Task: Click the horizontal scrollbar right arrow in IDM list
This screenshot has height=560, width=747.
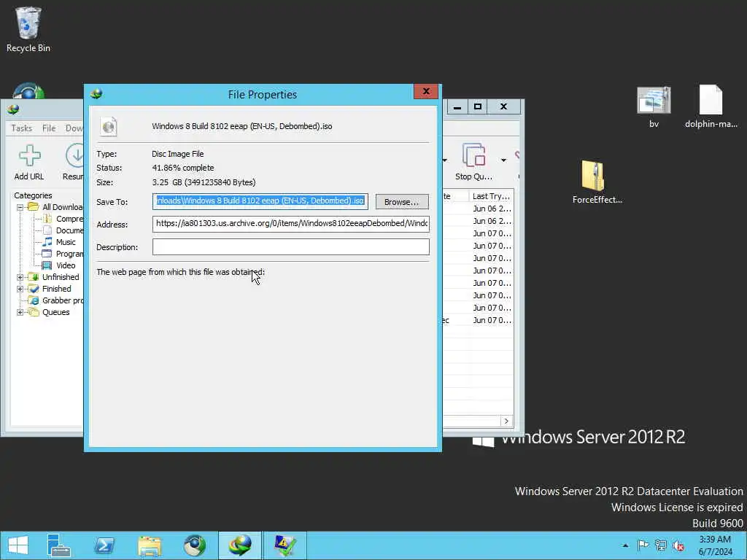Action: point(506,421)
